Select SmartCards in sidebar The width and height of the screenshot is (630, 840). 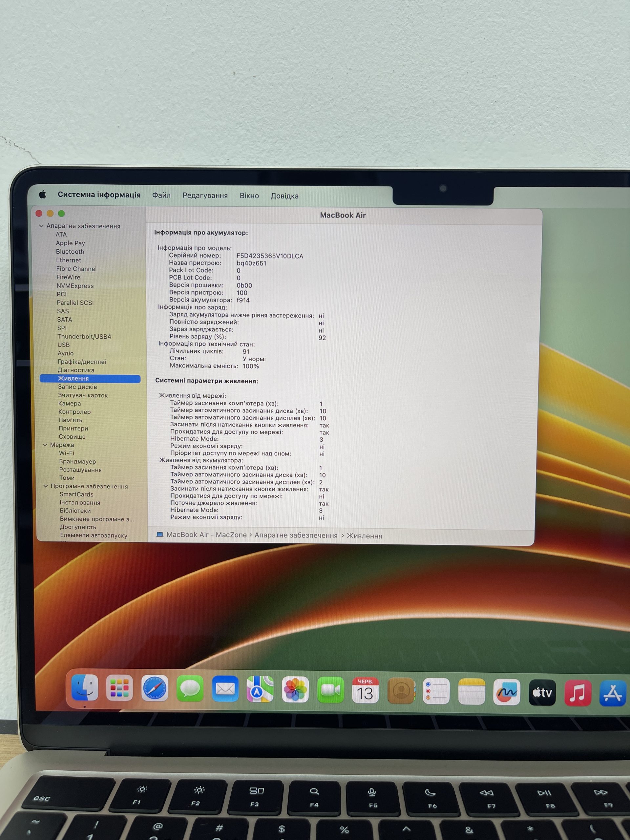[76, 494]
